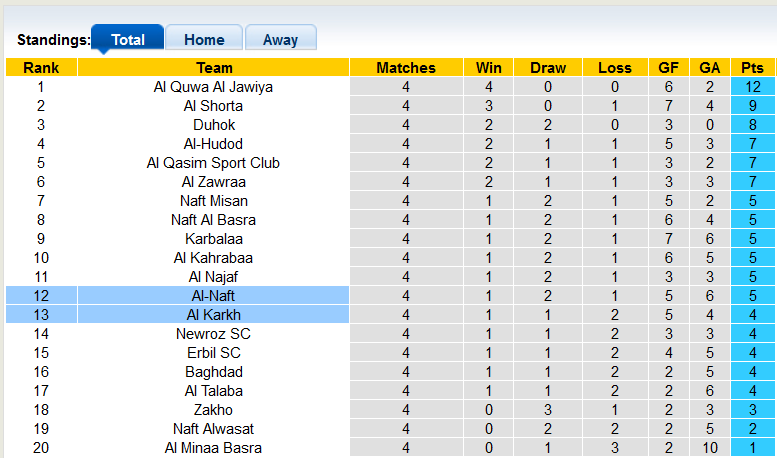Click the Matches column header
Viewport: 777px width, 458px height.
[x=406, y=68]
